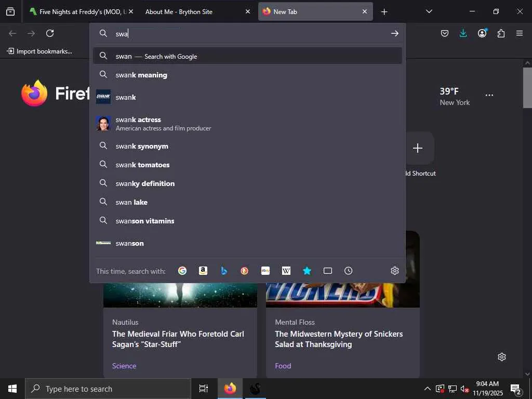Search this time with Amazon
The width and height of the screenshot is (532, 399).
pyautogui.click(x=203, y=271)
